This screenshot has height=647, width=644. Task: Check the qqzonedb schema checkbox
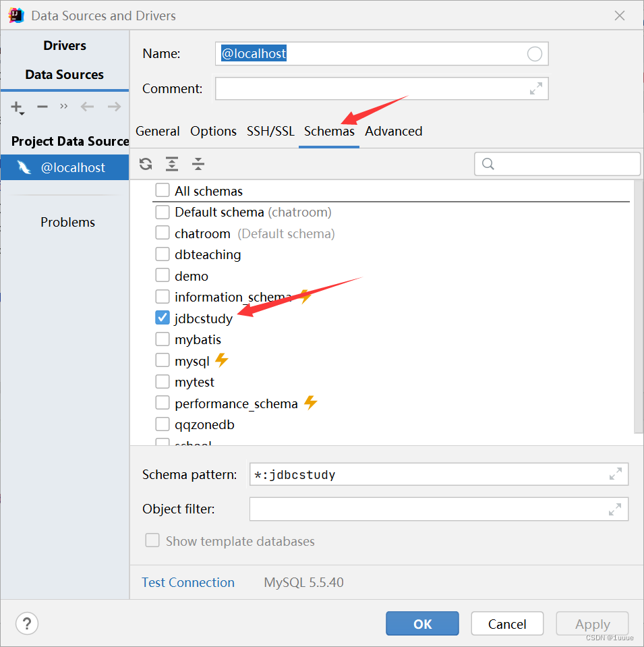tap(162, 424)
